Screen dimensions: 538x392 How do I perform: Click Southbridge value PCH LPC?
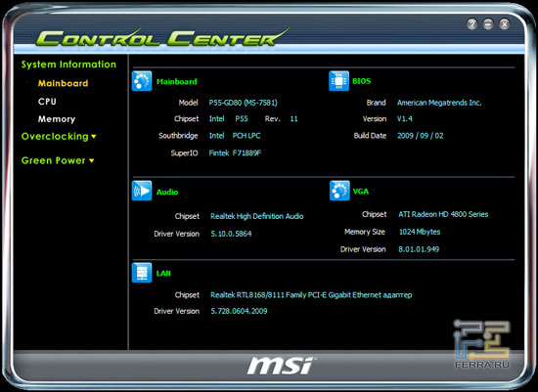point(247,136)
